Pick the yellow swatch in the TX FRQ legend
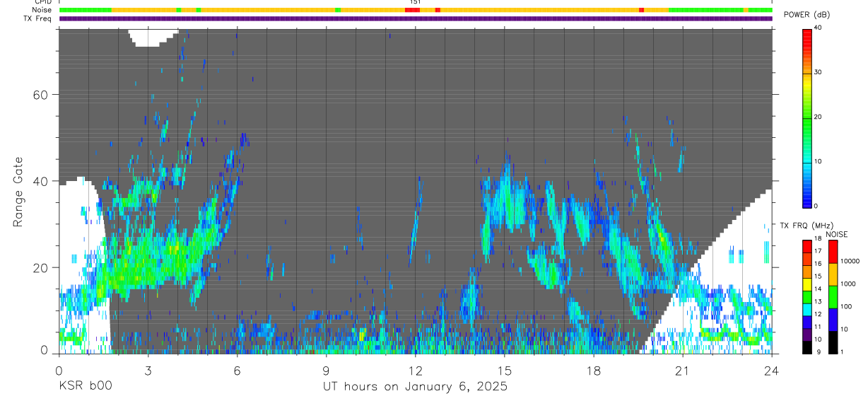868x401 pixels. coord(807,284)
